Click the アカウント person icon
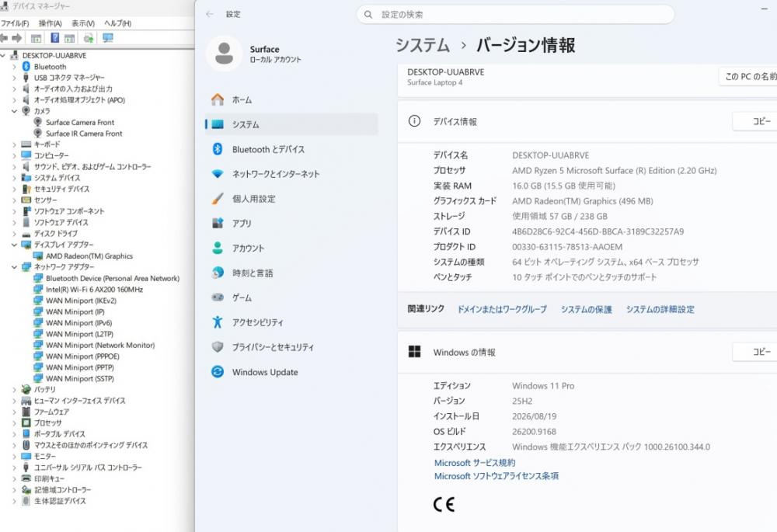This screenshot has height=532, width=777. (218, 248)
